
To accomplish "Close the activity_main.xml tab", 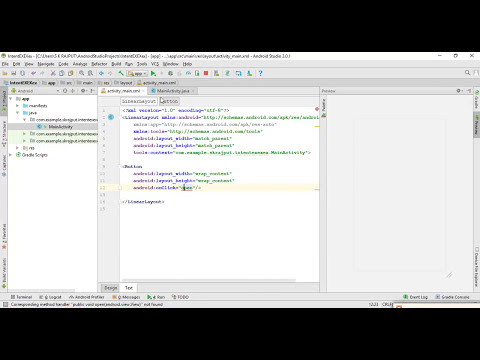I will pos(144,91).
